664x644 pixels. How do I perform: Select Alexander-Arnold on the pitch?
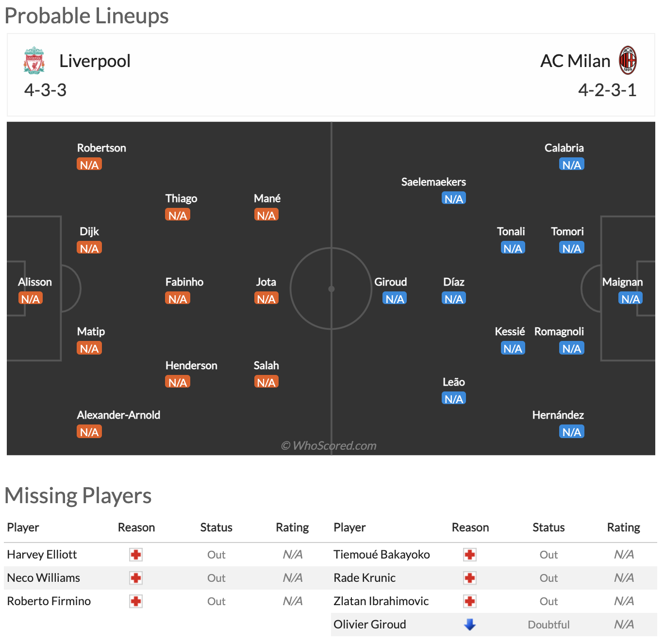point(118,415)
